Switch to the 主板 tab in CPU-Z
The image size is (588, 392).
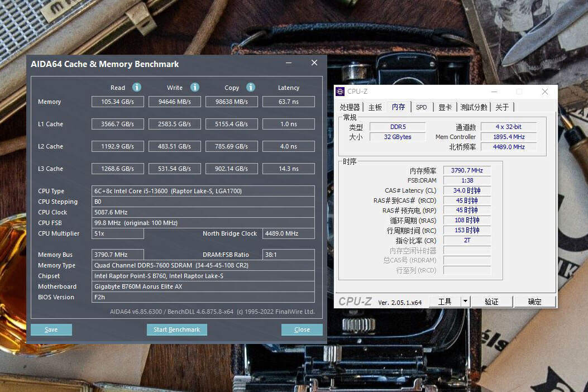375,107
